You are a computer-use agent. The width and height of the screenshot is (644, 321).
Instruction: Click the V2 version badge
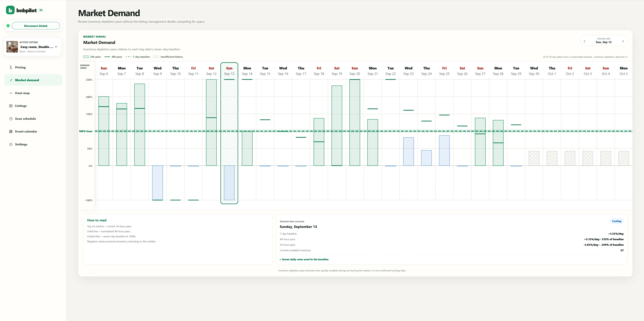pyautogui.click(x=41, y=10)
